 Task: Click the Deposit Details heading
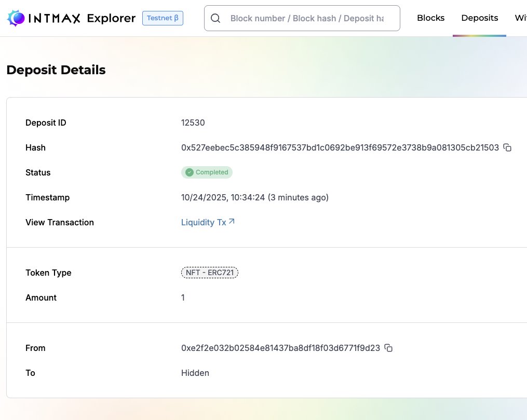56,70
